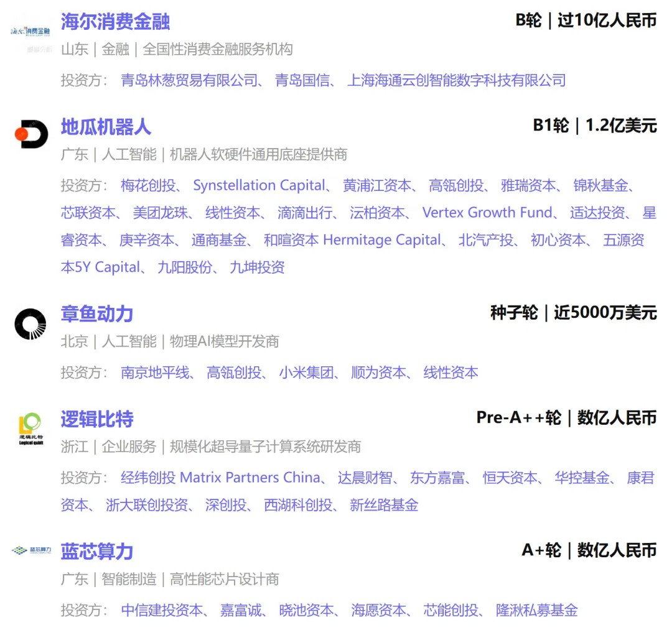Open the 逻辑比特 company page
This screenshot has height=630, width=672.
click(x=96, y=419)
